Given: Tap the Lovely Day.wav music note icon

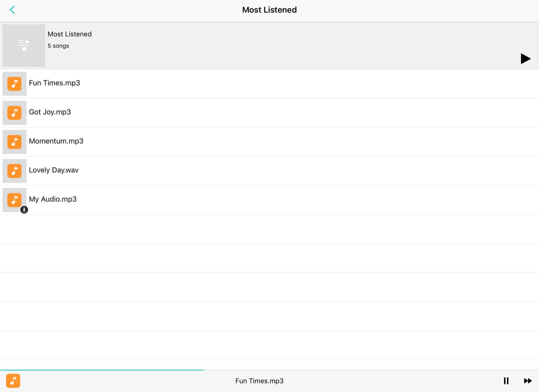Looking at the screenshot, I should click(x=14, y=171).
